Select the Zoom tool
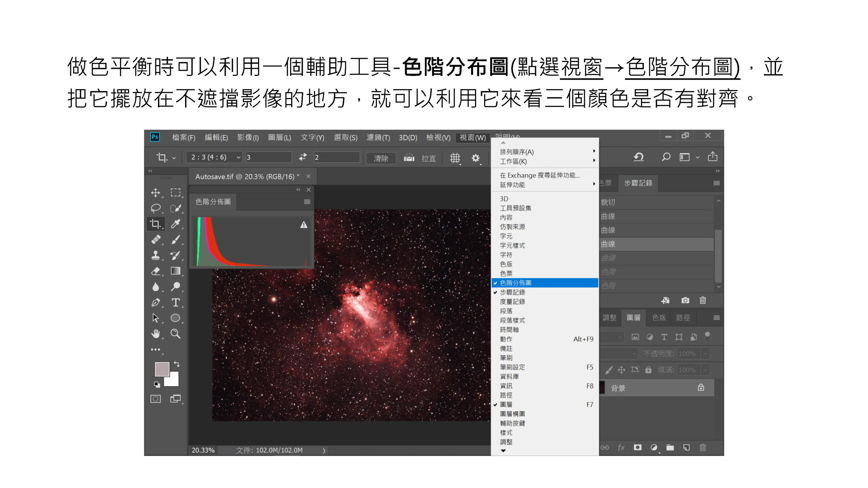Image resolution: width=868 pixels, height=488 pixels. (x=175, y=332)
